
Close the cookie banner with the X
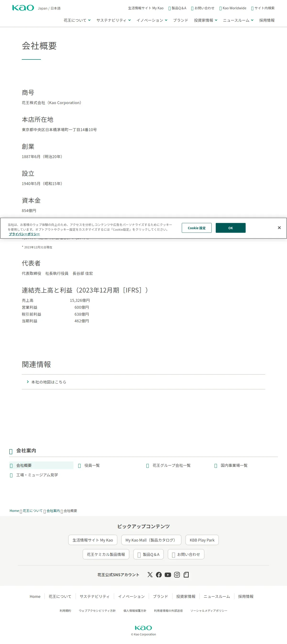point(279,228)
